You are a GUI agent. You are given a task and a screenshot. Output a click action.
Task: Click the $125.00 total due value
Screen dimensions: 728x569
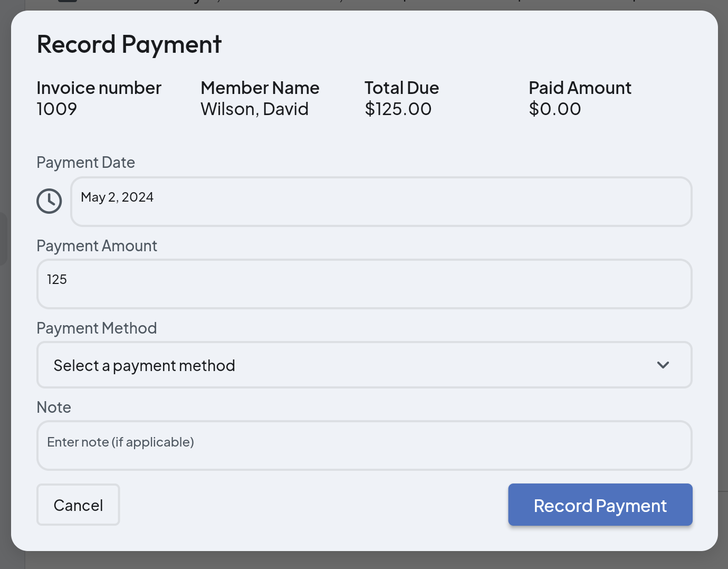[398, 109]
